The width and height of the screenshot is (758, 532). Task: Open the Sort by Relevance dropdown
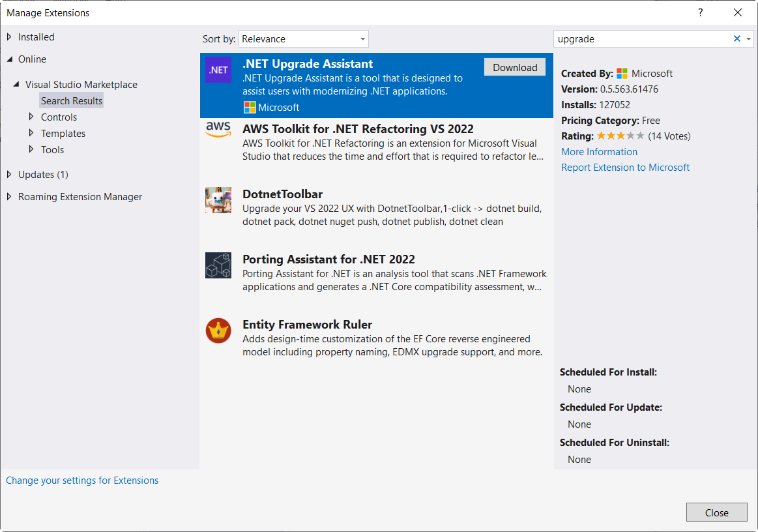(x=303, y=39)
